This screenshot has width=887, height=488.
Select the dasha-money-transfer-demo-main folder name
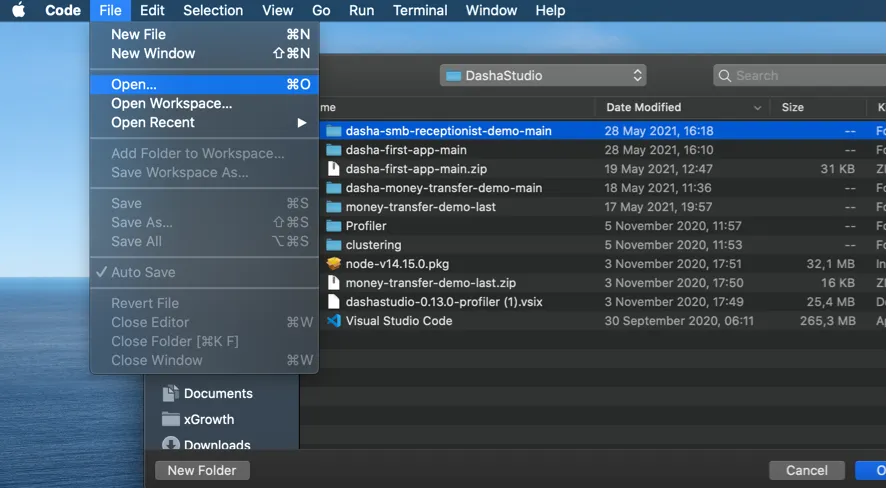pos(444,188)
